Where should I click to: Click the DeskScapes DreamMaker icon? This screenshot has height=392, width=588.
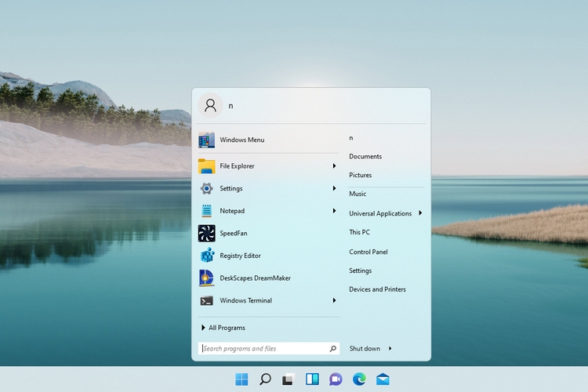207,278
